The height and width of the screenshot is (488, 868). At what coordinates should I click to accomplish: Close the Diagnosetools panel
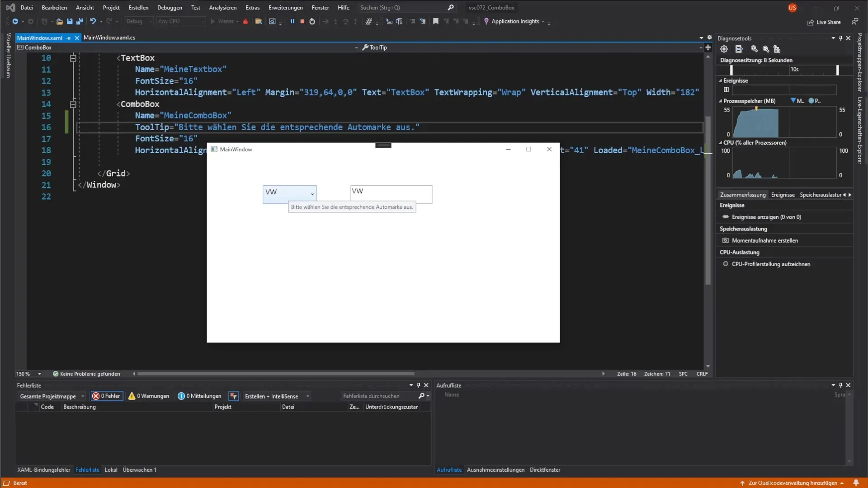pos(848,38)
